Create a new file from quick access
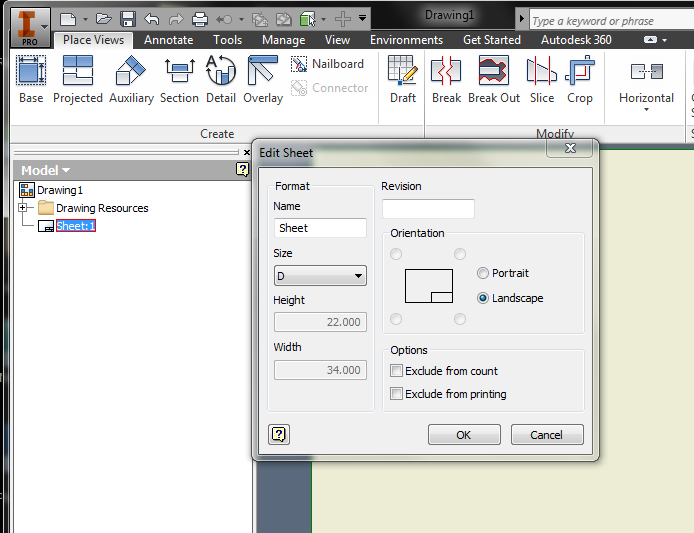 coord(68,19)
